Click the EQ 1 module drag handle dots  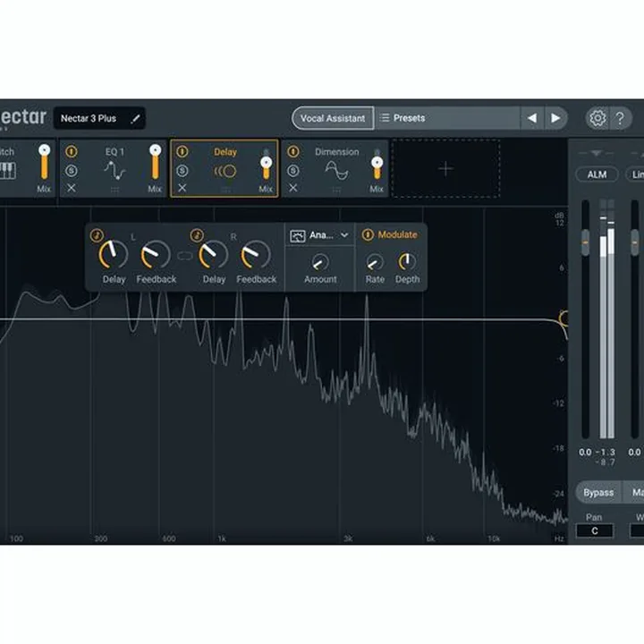coord(114,190)
